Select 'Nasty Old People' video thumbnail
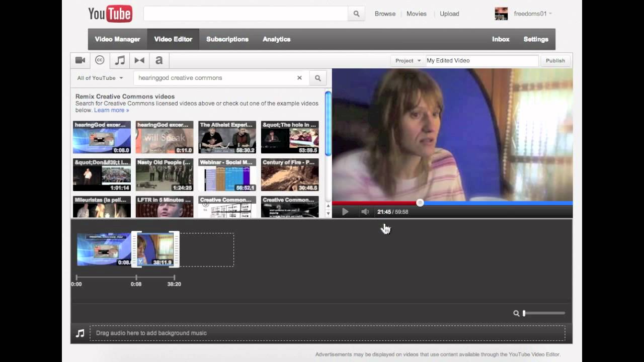644x362 pixels. click(x=165, y=175)
